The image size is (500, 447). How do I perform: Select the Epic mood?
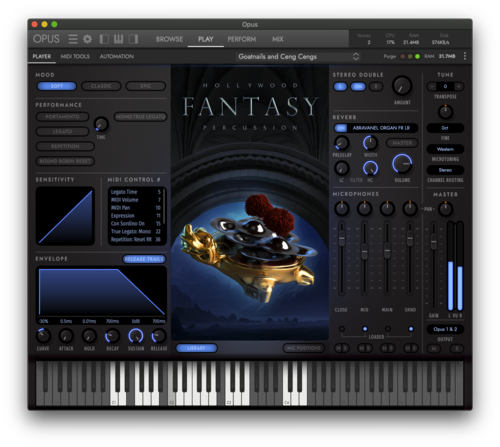point(146,86)
